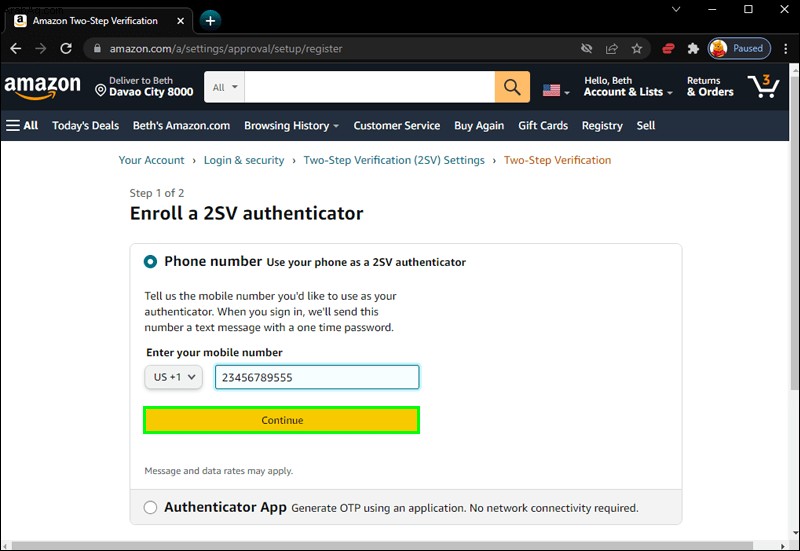The height and width of the screenshot is (551, 800).
Task: Close the Amazon Two-Step Verification tab
Action: pyautogui.click(x=180, y=21)
